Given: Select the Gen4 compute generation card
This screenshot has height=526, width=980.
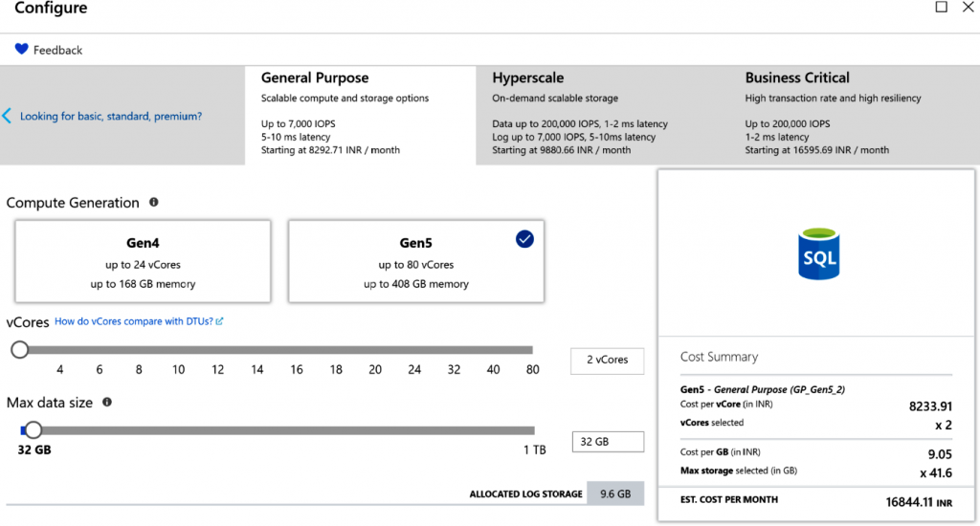Looking at the screenshot, I should coord(143,261).
